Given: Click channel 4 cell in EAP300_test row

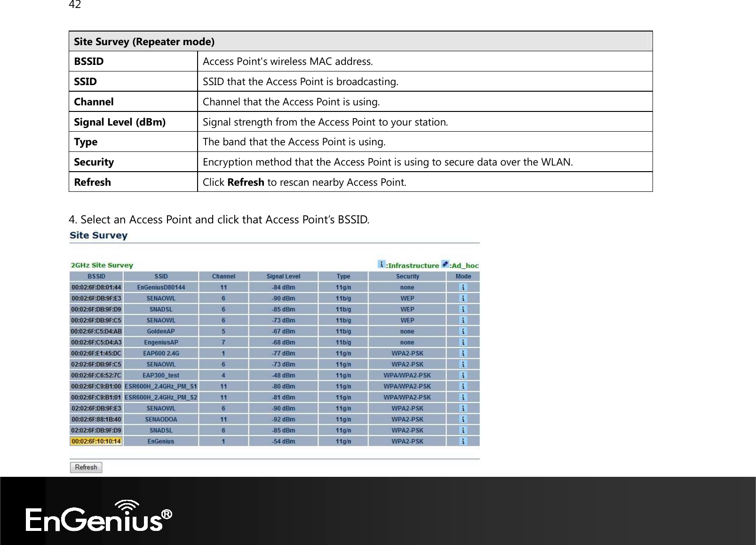Looking at the screenshot, I should click(x=223, y=375).
